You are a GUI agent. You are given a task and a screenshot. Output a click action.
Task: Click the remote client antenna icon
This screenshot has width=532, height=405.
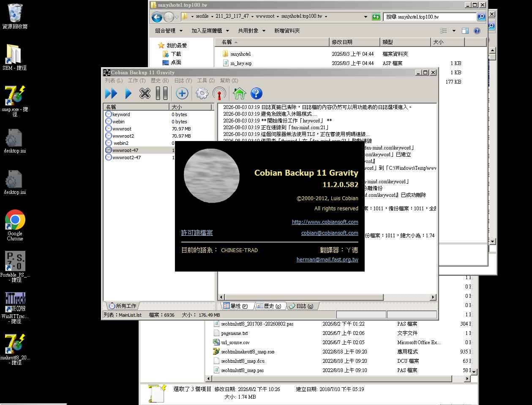point(219,93)
